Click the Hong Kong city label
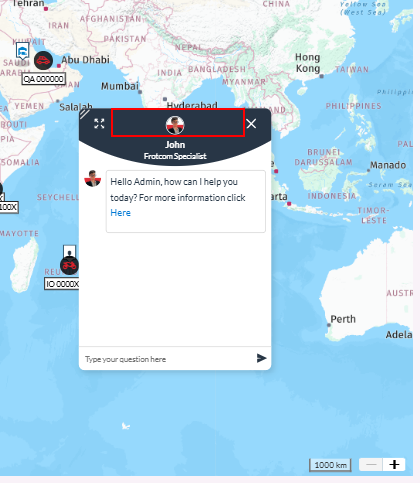Screen dimensions: 420x483 [x=308, y=63]
